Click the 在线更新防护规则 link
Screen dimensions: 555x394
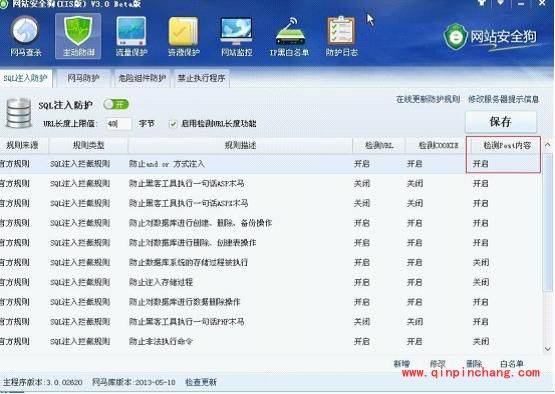tap(428, 99)
